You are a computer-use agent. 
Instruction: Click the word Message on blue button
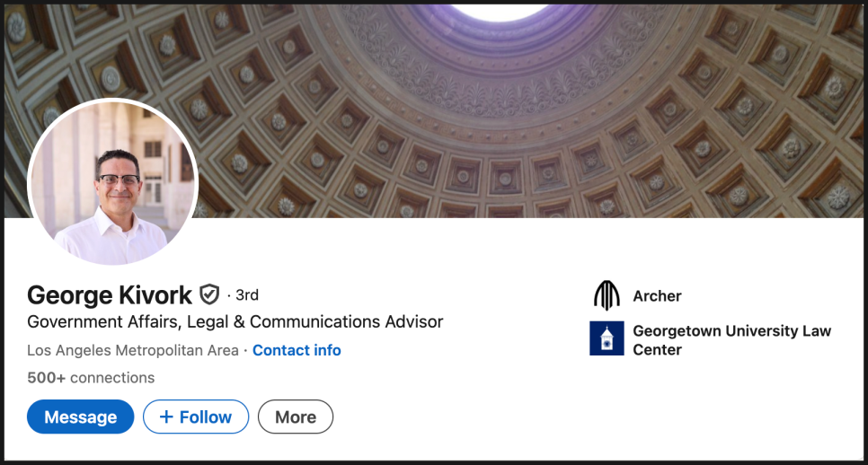pos(81,417)
